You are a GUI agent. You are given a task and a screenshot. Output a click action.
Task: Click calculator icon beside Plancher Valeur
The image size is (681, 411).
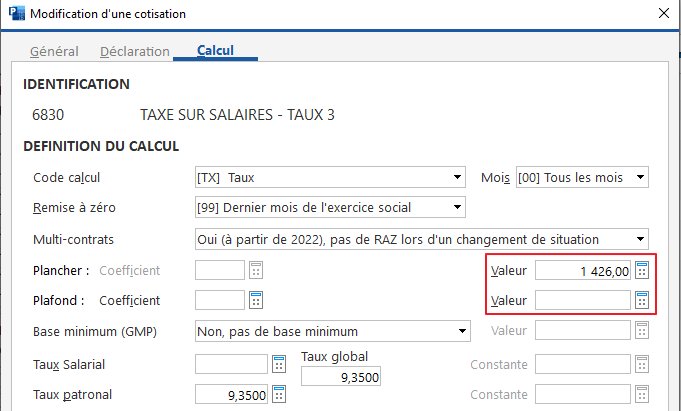coord(642,270)
